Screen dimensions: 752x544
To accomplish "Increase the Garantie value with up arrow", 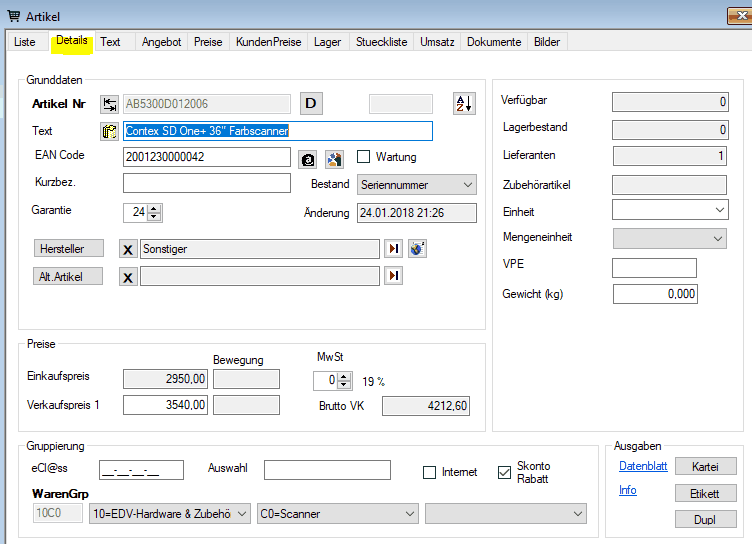I will click(154, 208).
